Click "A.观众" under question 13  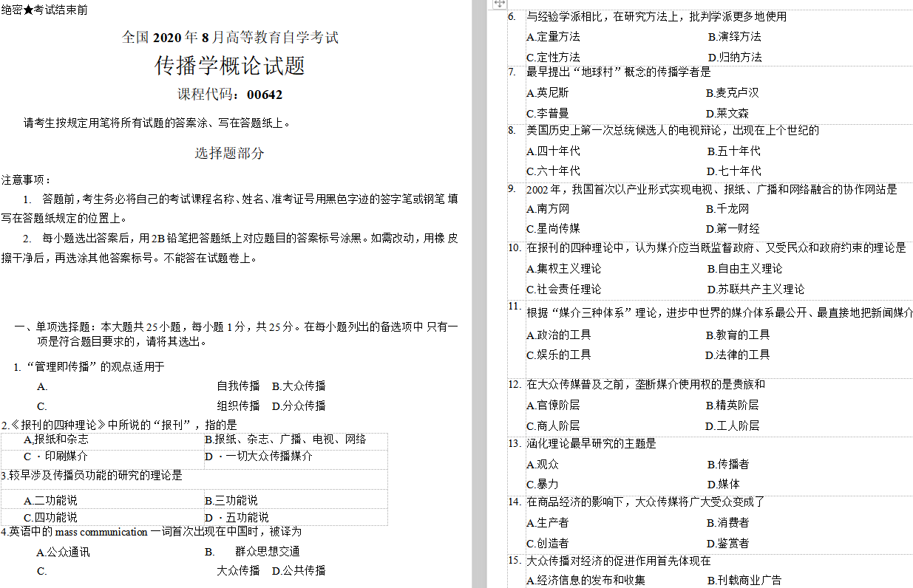(x=543, y=465)
